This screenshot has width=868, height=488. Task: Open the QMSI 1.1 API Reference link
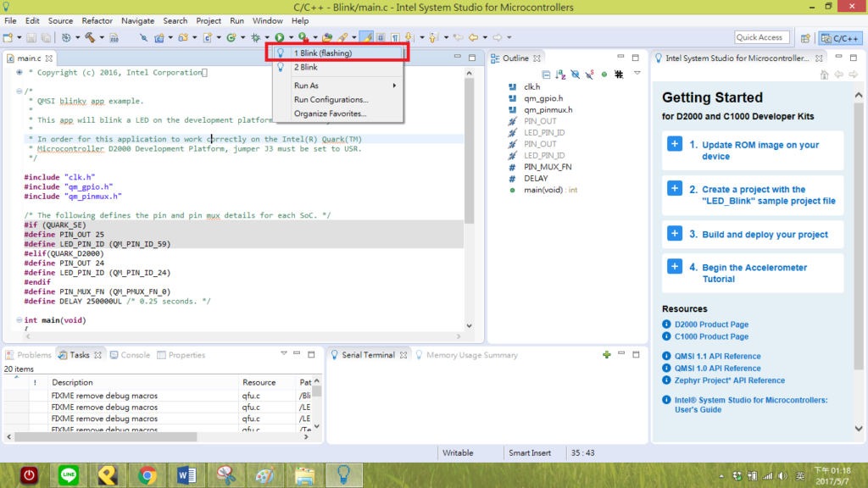pyautogui.click(x=717, y=357)
